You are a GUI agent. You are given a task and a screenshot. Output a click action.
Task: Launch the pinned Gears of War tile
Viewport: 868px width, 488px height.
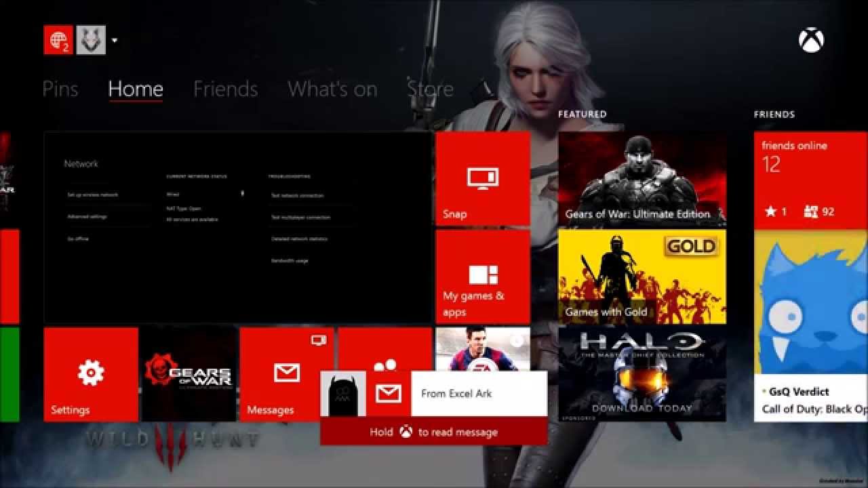click(189, 374)
